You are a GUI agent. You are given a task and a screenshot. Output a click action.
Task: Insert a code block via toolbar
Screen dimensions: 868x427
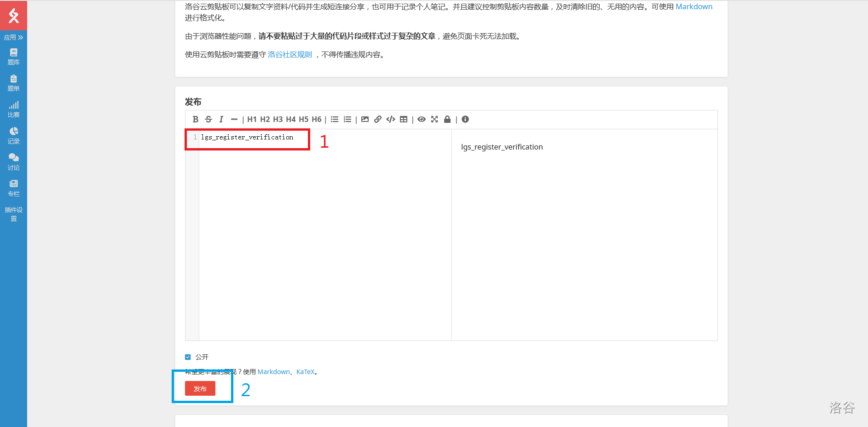[x=391, y=119]
